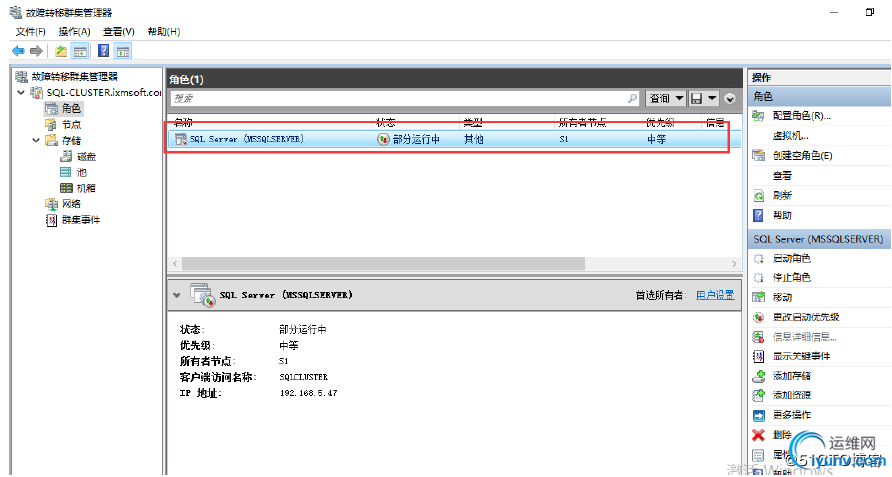Viewport: 892px width, 477px height.
Task: Click the client access name SQLCLUSTER
Action: click(x=303, y=377)
